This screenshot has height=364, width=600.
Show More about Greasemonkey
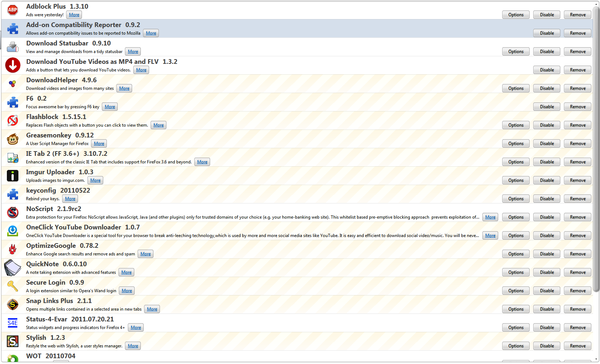point(99,144)
